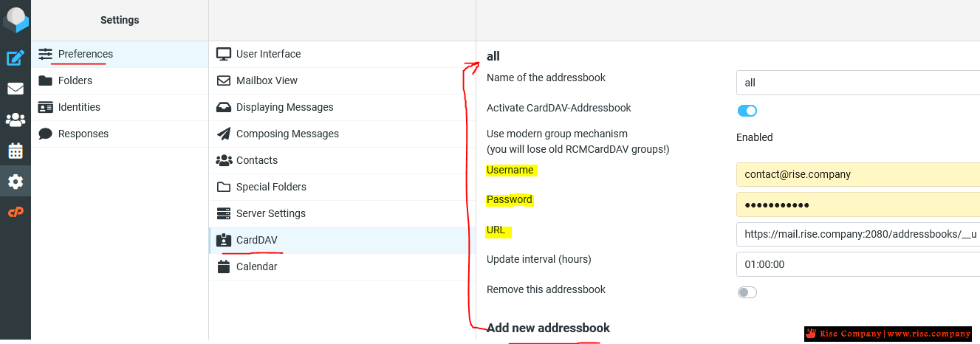Open the cPanel icon in sidebar
This screenshot has width=980, height=344.
(16, 212)
